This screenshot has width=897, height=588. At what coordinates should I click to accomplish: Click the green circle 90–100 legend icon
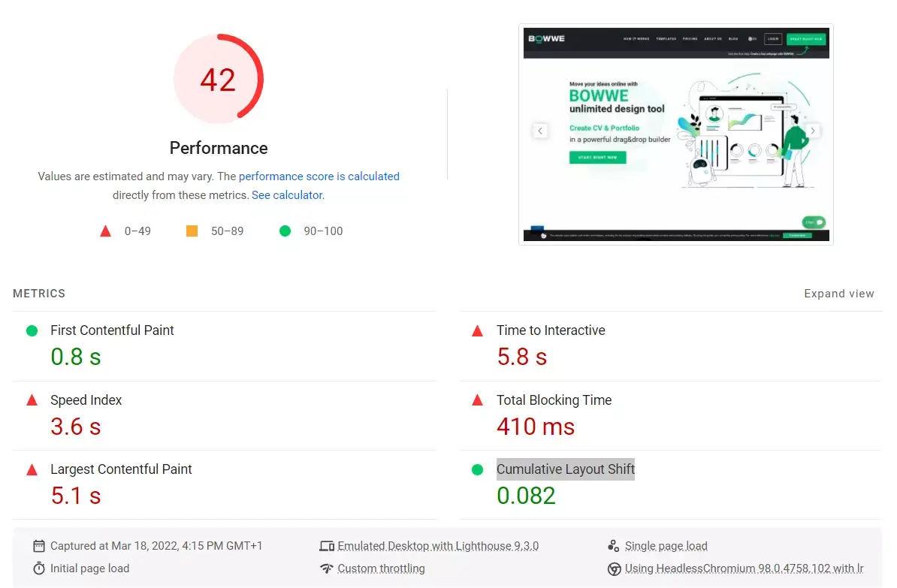285,231
